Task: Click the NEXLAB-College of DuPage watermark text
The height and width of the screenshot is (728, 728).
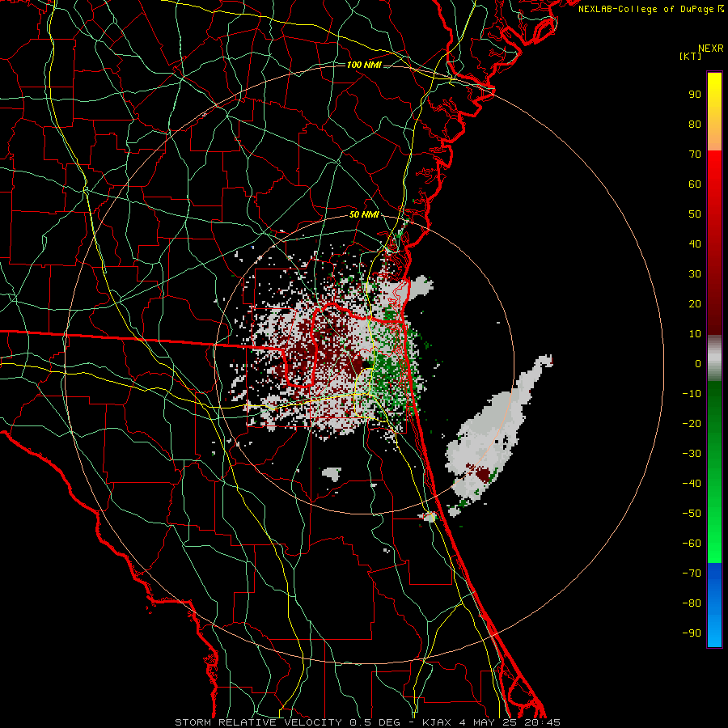Action: click(x=651, y=9)
